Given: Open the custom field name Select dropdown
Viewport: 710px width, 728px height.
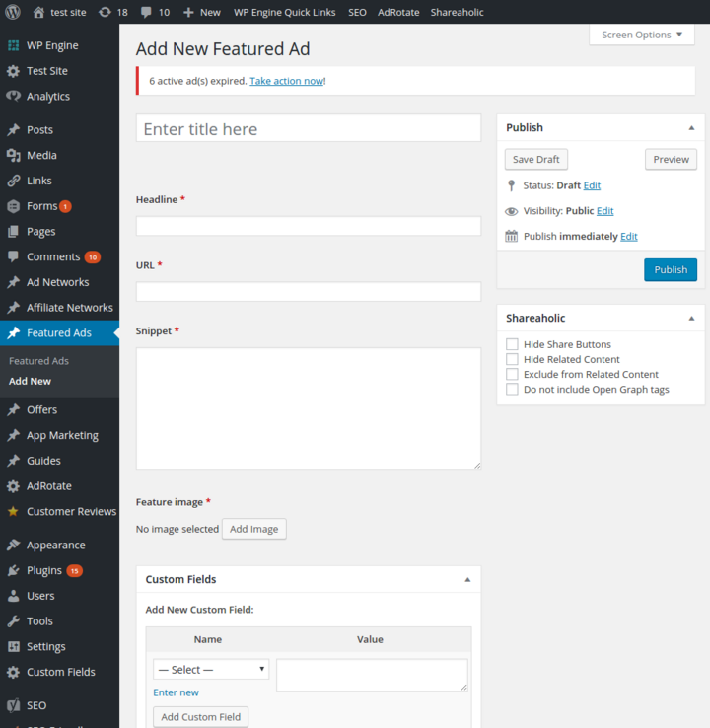Looking at the screenshot, I should [211, 670].
